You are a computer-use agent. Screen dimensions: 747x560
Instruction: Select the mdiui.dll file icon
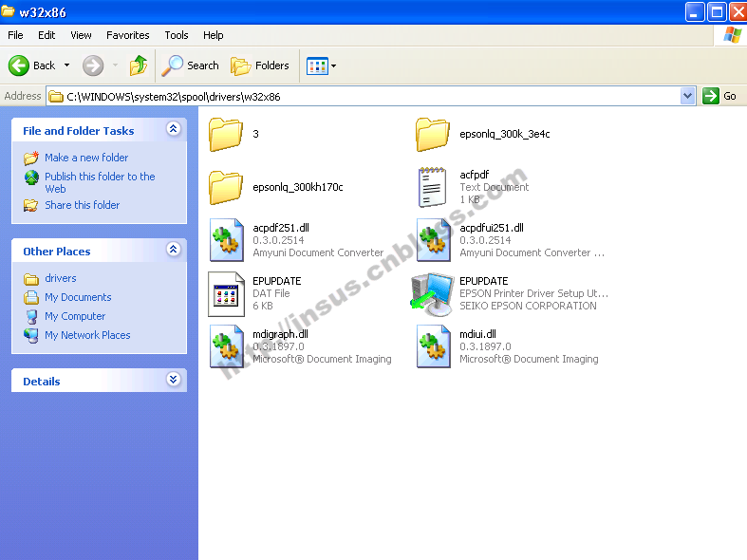click(x=434, y=346)
